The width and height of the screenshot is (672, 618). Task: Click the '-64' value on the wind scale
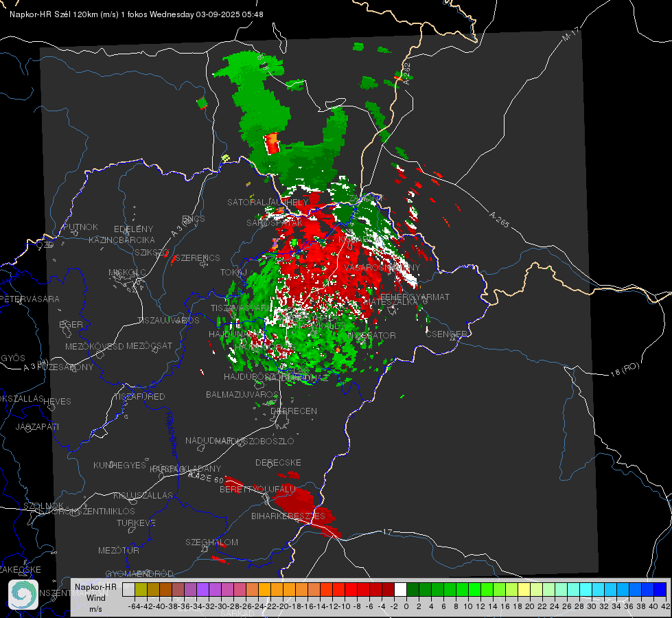point(134,606)
